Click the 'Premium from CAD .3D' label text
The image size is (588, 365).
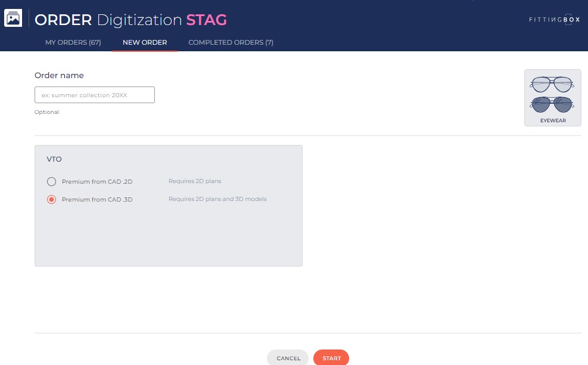pyautogui.click(x=97, y=200)
